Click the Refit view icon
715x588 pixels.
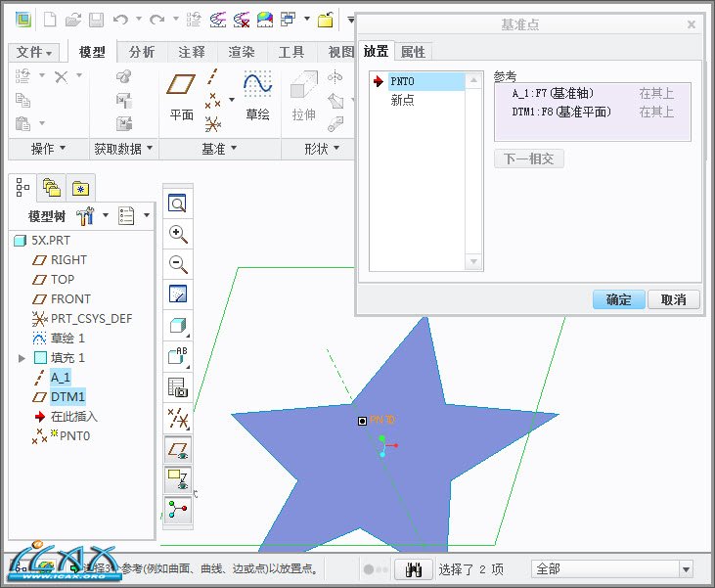pyautogui.click(x=177, y=204)
